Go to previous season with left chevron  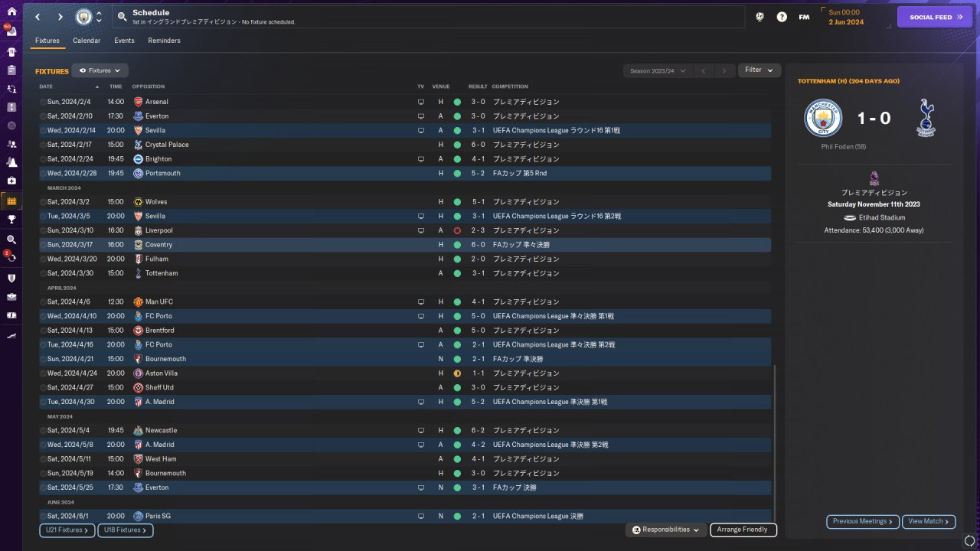[x=704, y=70]
